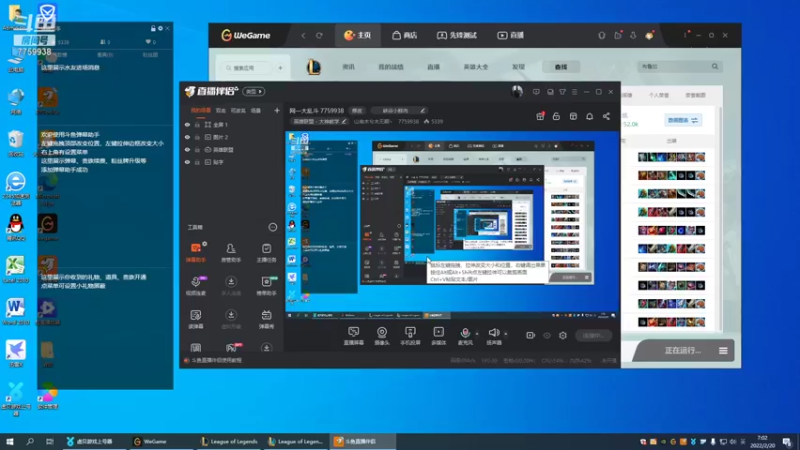Open stream settings gear icon

click(x=563, y=335)
